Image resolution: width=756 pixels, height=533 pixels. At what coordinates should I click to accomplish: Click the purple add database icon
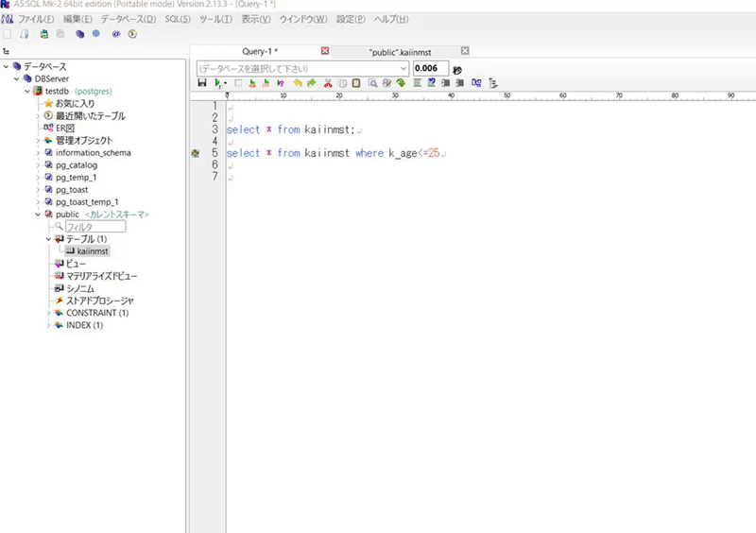click(x=80, y=34)
